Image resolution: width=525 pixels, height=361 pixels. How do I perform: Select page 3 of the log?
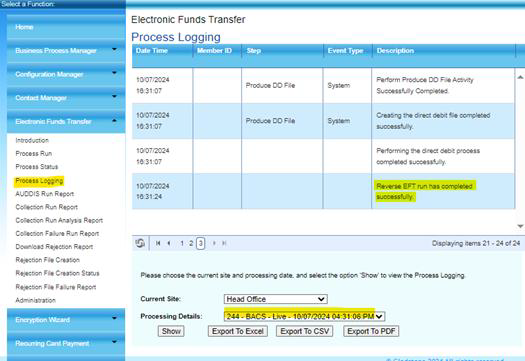[x=200, y=243]
